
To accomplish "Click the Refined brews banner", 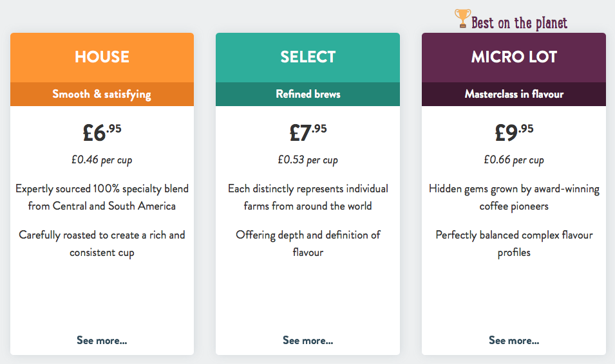I will [308, 94].
